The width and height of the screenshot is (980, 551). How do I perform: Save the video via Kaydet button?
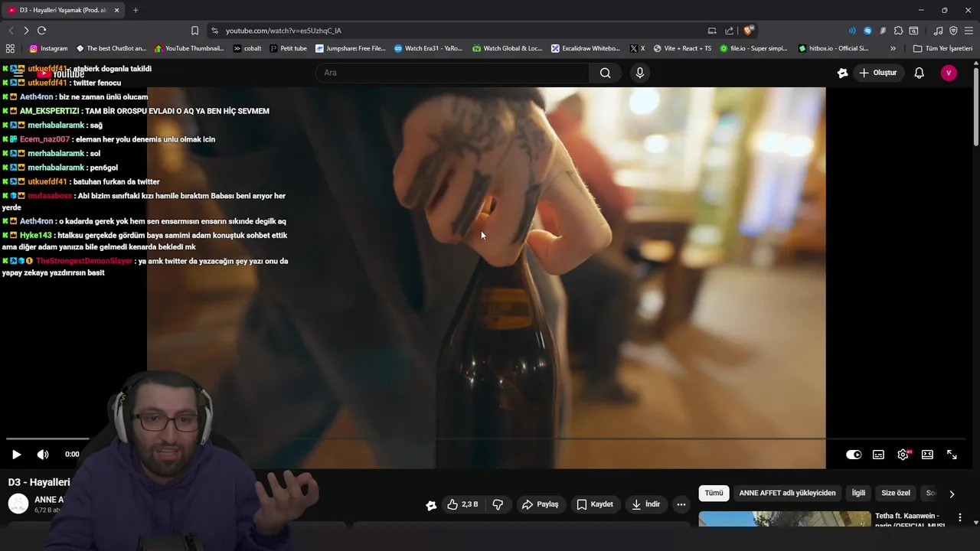pos(595,504)
